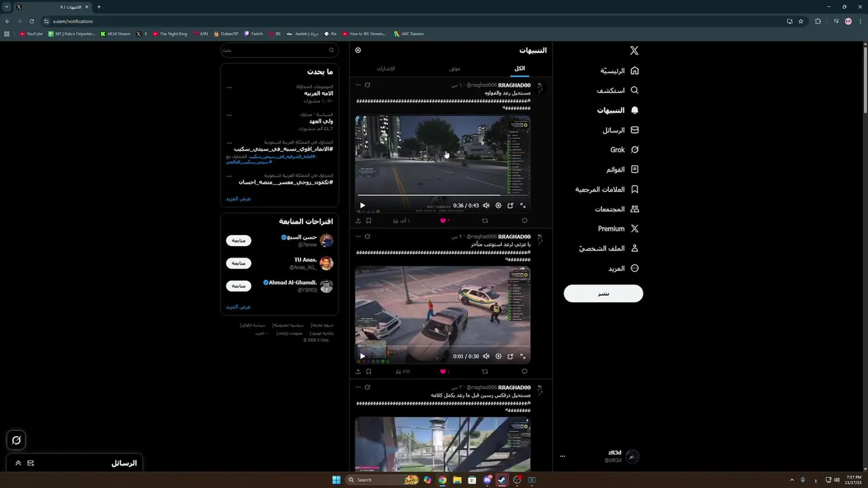Bookmark the first RRAGHAD00 post
Viewport: 868px width, 488px height.
(x=368, y=220)
